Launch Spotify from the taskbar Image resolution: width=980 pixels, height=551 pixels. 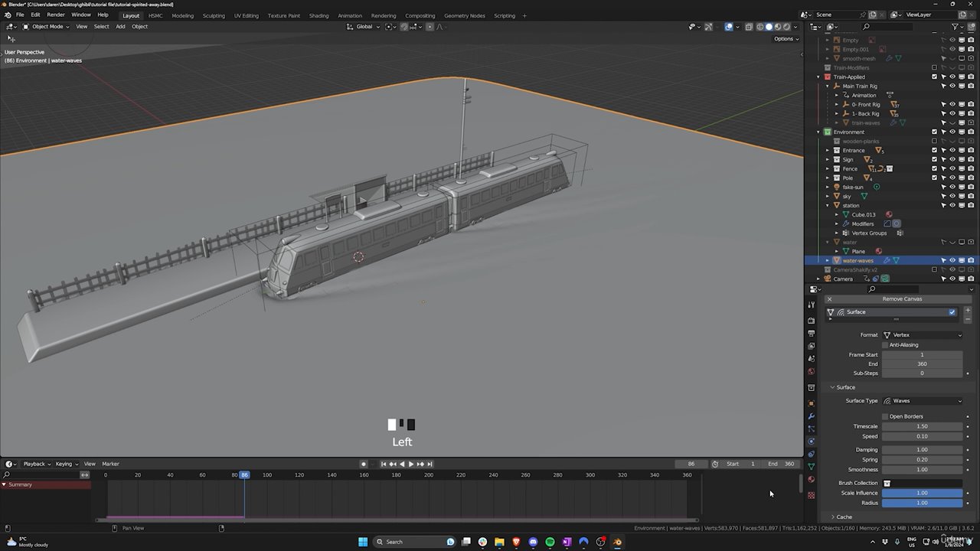(x=550, y=542)
